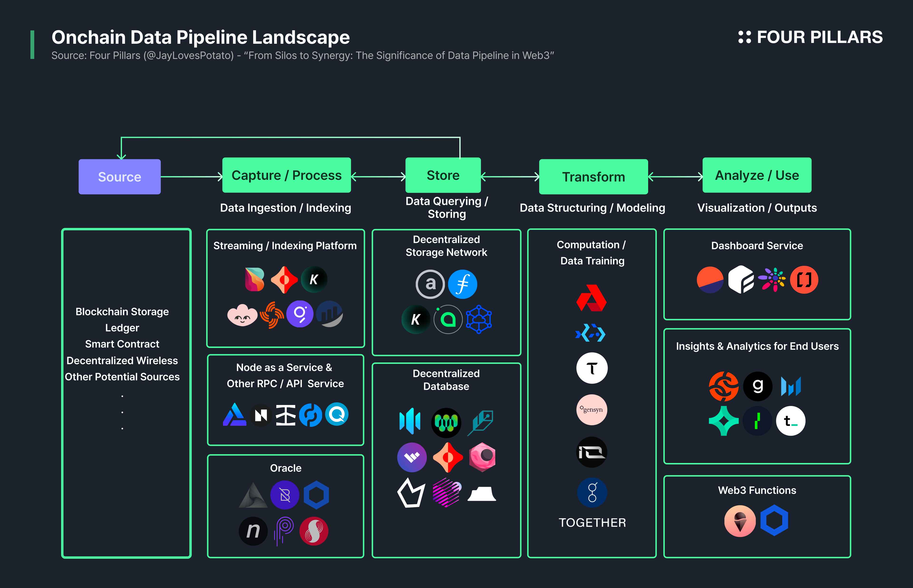
Task: Click the green Store stage box
Action: point(443,175)
